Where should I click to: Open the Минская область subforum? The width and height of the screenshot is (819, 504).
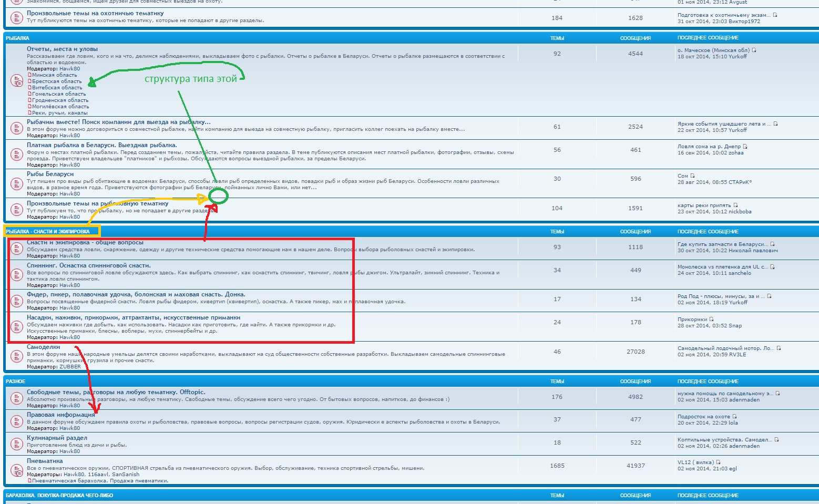pos(55,75)
